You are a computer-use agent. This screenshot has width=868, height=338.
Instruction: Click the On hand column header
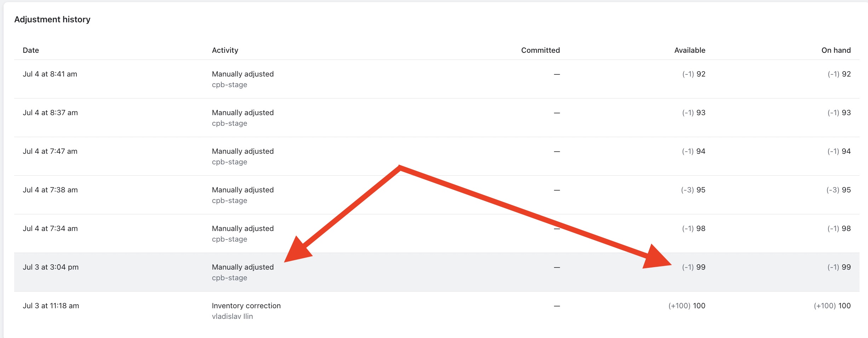point(836,50)
